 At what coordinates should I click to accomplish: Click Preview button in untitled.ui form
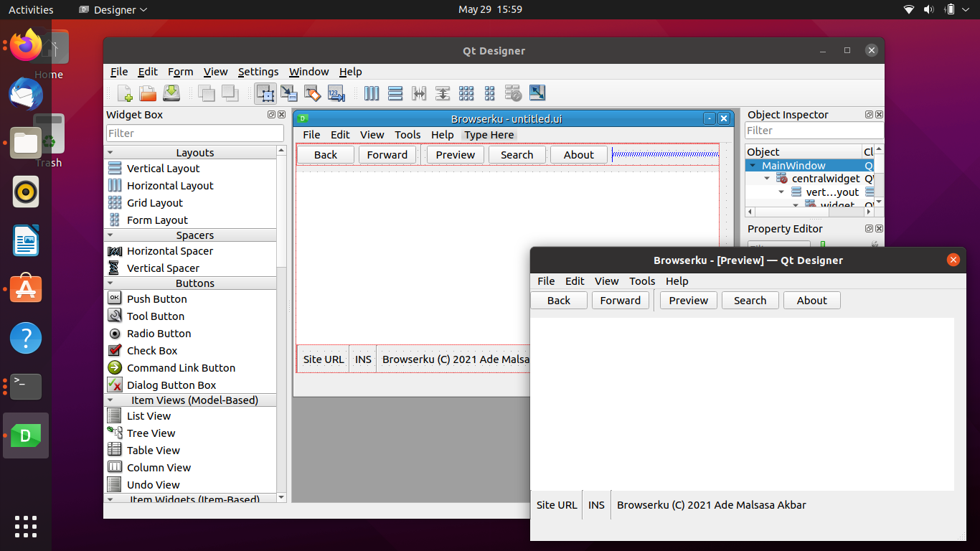pyautogui.click(x=456, y=154)
